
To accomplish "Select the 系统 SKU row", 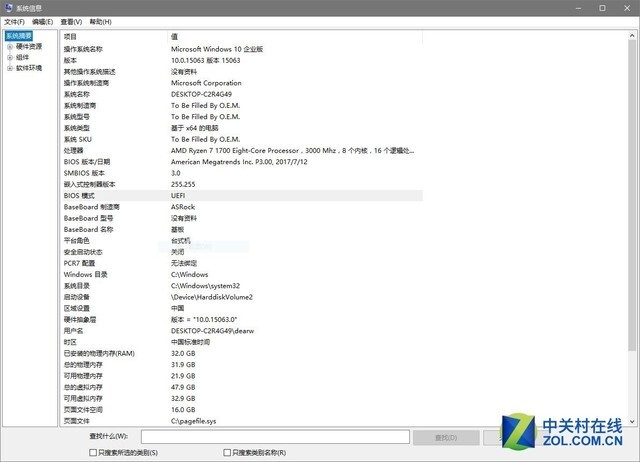I will click(x=242, y=139).
